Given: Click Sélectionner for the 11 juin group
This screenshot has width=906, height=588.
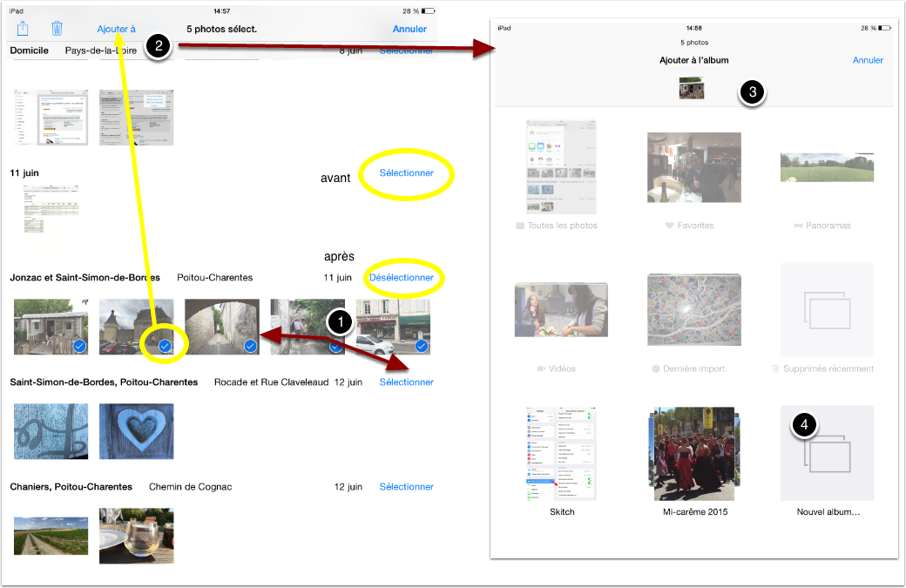Looking at the screenshot, I should (406, 173).
